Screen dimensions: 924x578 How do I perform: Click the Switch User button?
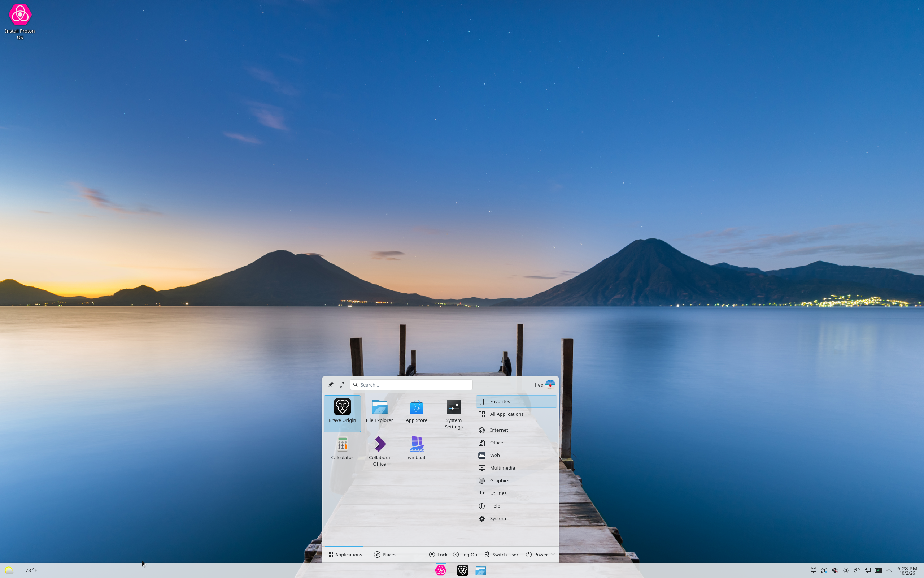(x=501, y=554)
